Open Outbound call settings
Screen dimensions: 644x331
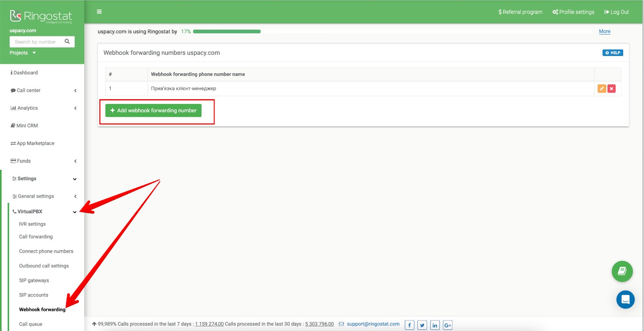click(x=44, y=266)
